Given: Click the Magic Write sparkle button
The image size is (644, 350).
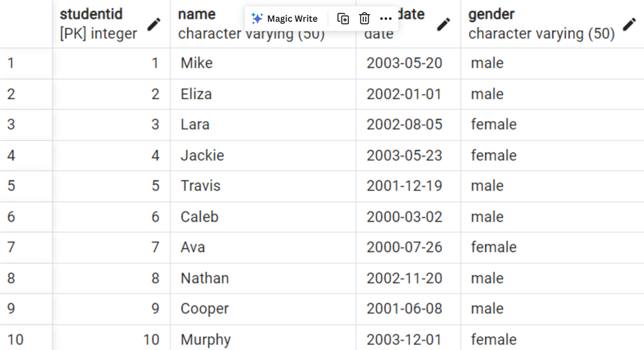Looking at the screenshot, I should [x=284, y=19].
